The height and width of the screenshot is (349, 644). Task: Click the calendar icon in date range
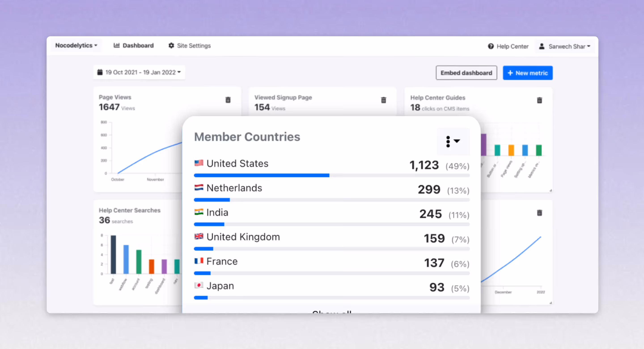pyautogui.click(x=100, y=72)
